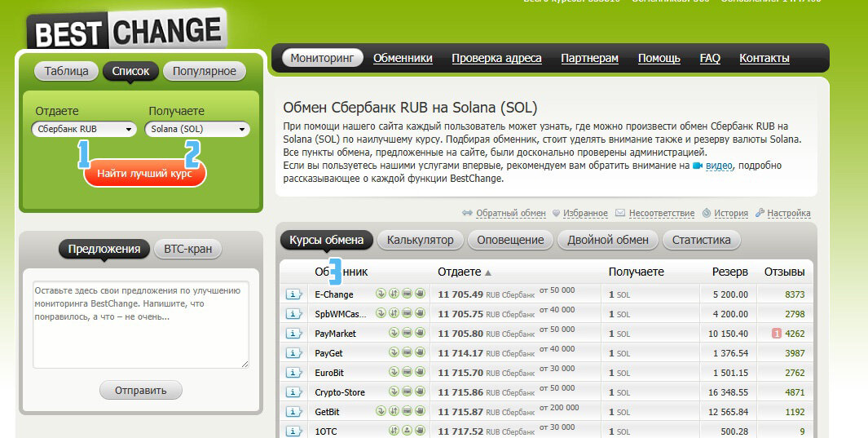Click the video camera icon before видео
The height and width of the screenshot is (438, 868).
pos(698,166)
